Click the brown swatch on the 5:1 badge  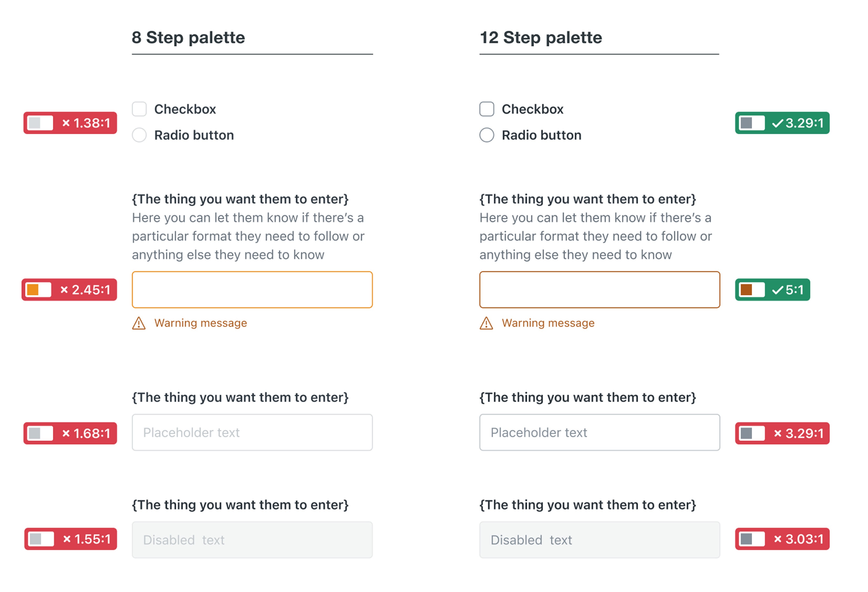[x=746, y=290]
